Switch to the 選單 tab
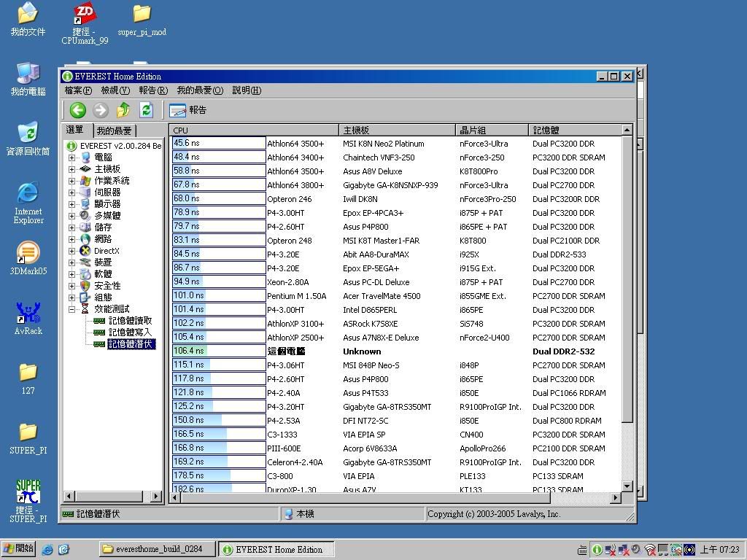The image size is (747, 560). pos(75,130)
